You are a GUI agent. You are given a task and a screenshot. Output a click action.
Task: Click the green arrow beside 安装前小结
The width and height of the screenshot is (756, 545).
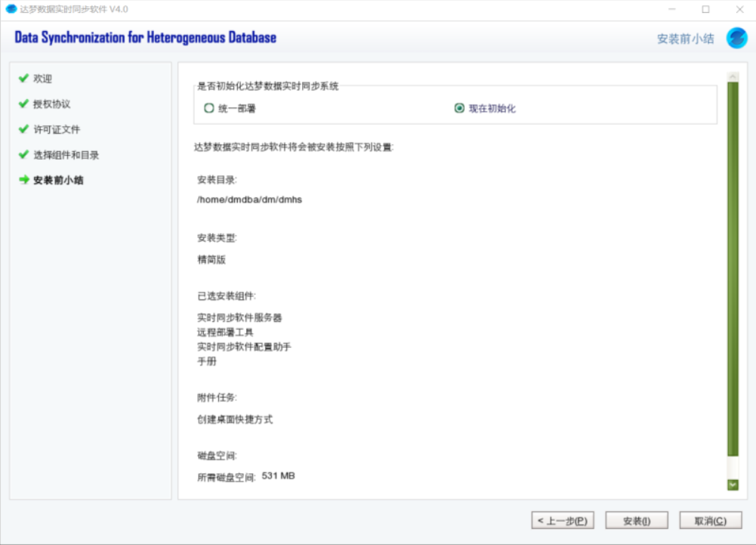23,180
